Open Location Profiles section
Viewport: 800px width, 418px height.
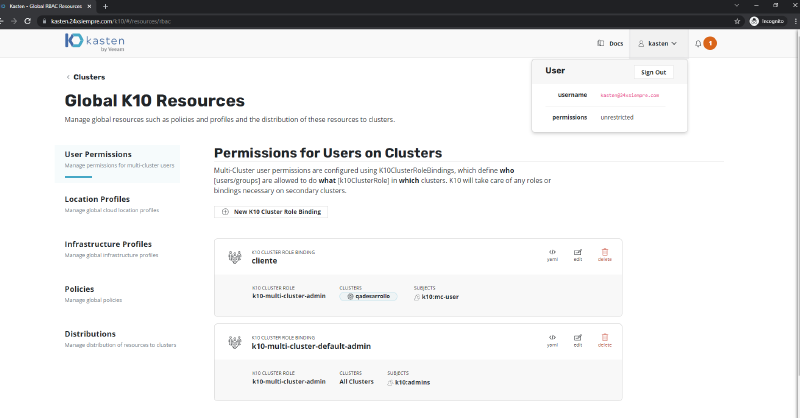click(112, 204)
